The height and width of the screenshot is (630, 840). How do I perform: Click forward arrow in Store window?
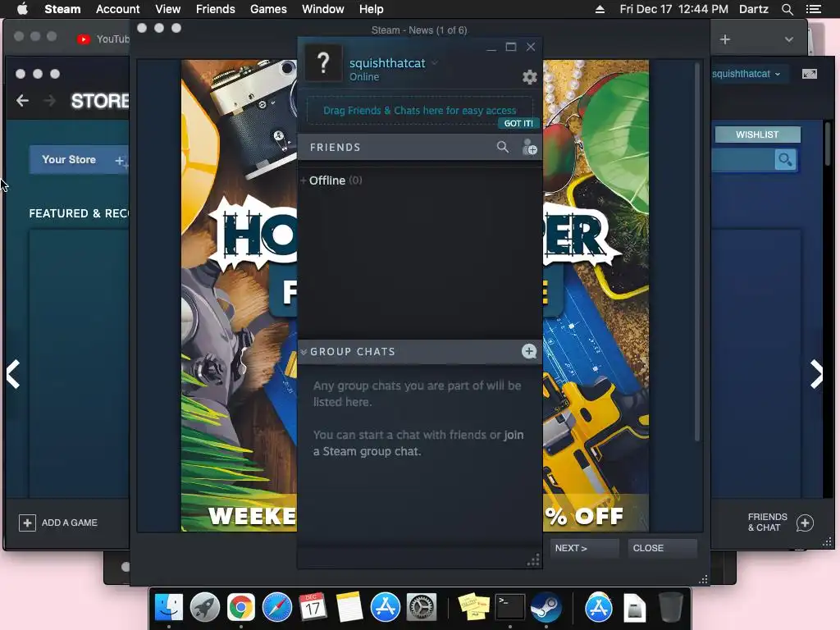(x=49, y=100)
